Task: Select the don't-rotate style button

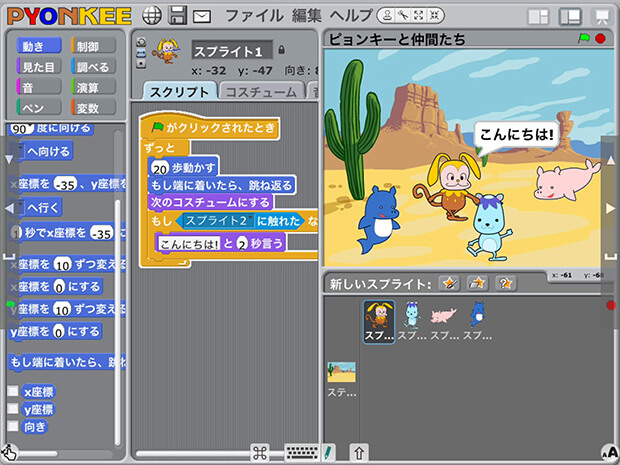Action: 141,64
